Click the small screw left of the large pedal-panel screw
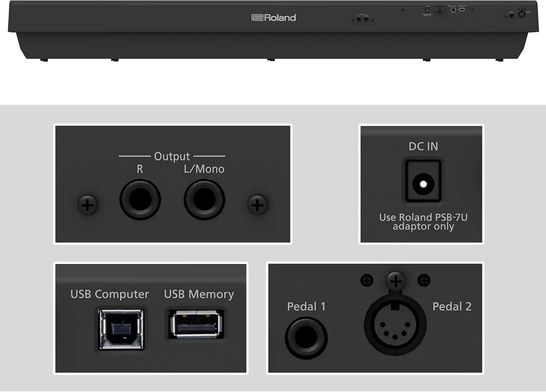The width and height of the screenshot is (546, 392). point(367,280)
